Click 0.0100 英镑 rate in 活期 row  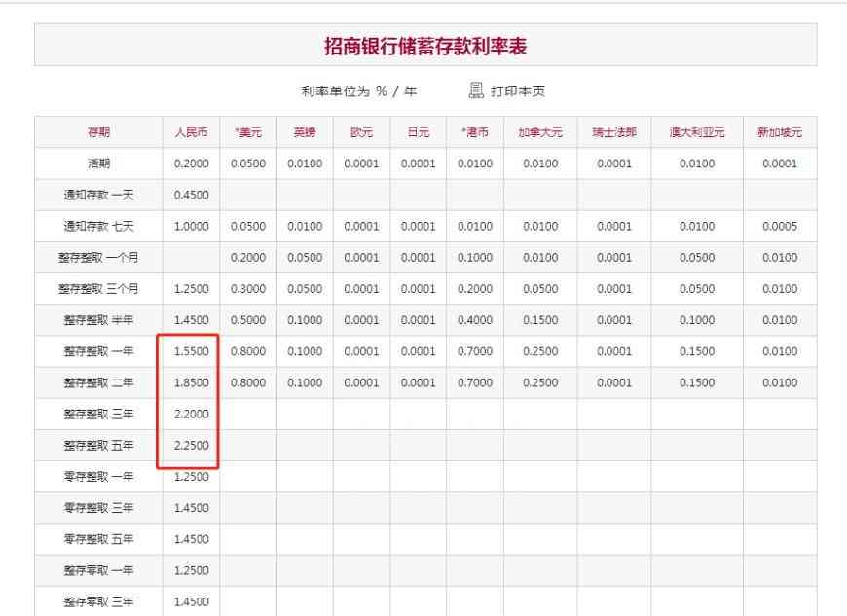pyautogui.click(x=305, y=163)
